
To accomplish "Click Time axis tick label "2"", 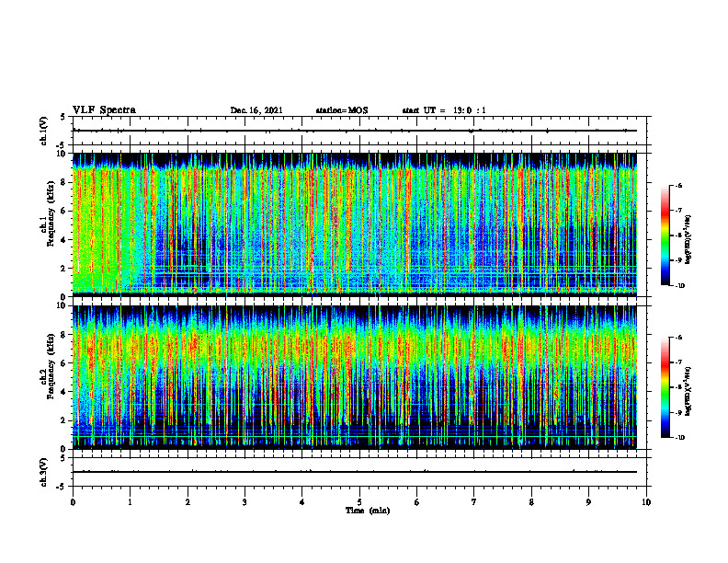I will (188, 502).
